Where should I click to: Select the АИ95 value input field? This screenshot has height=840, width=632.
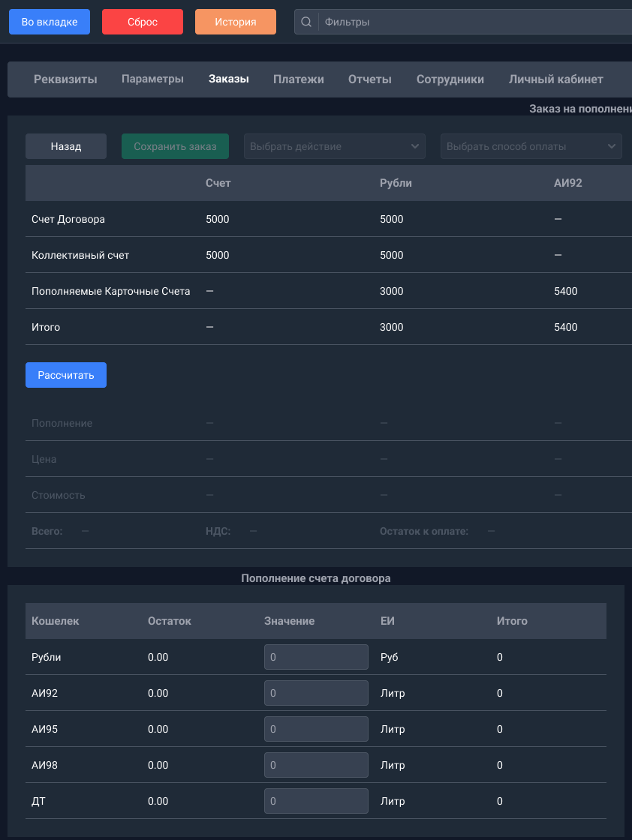316,729
